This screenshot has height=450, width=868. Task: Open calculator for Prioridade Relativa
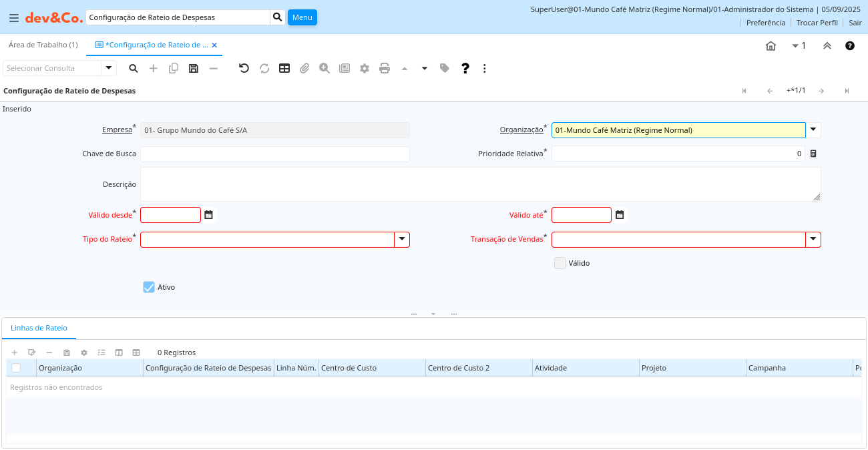[813, 154]
